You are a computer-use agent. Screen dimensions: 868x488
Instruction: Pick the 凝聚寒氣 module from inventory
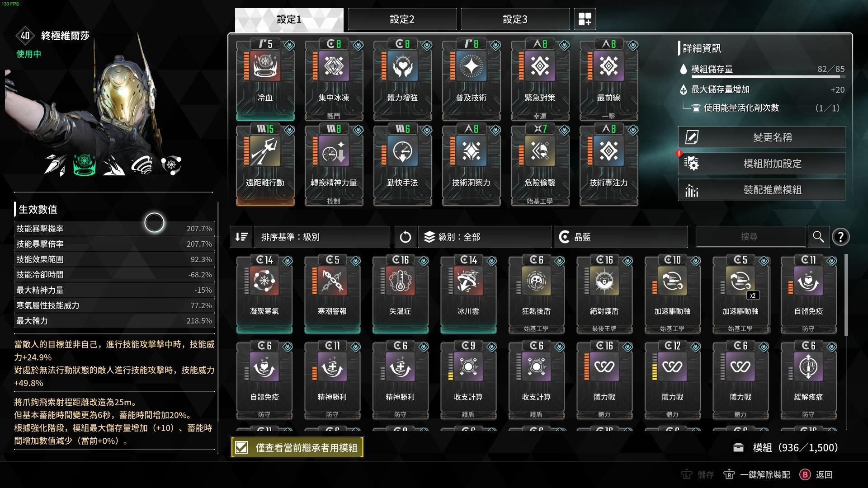click(x=264, y=294)
